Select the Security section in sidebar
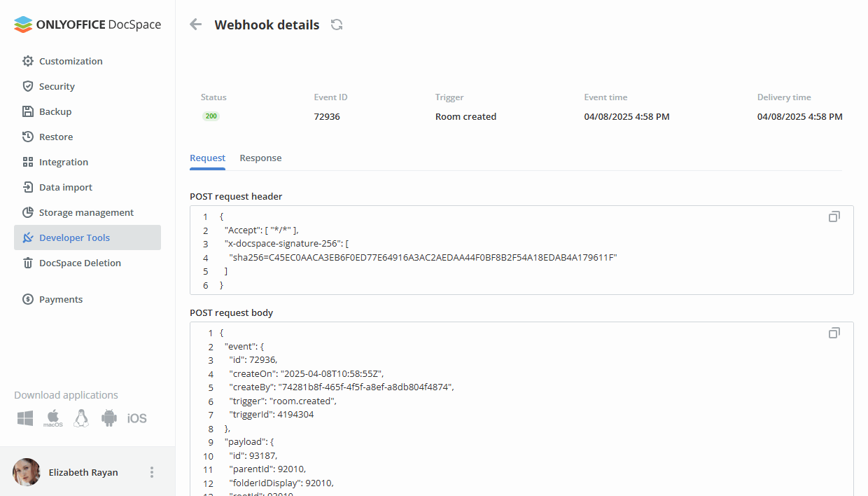Viewport: 868px width, 496px height. [57, 86]
